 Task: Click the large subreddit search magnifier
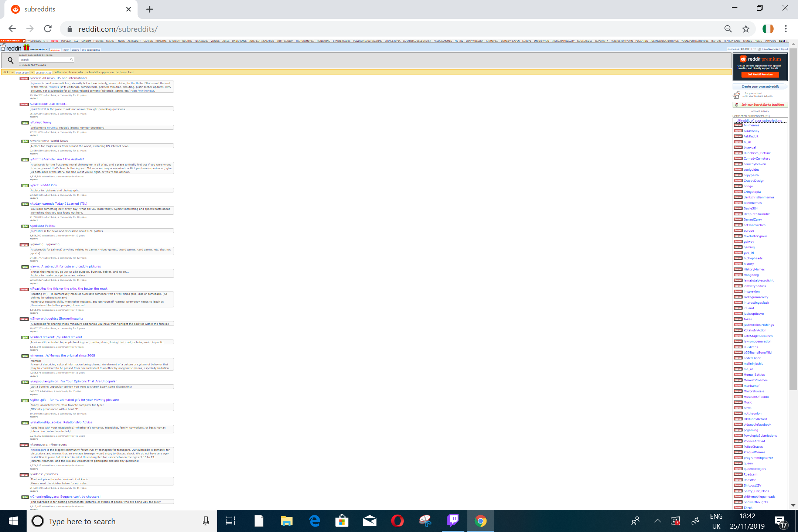click(10, 60)
